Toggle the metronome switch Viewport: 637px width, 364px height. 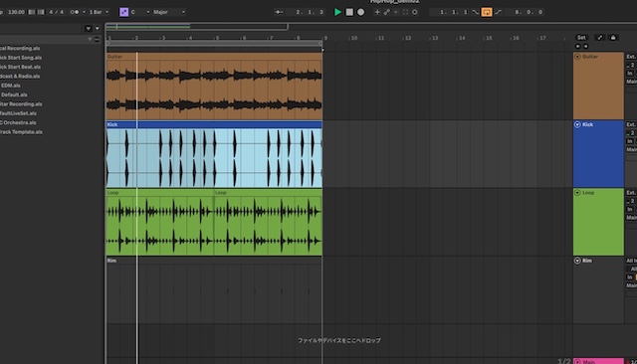pyautogui.click(x=75, y=12)
